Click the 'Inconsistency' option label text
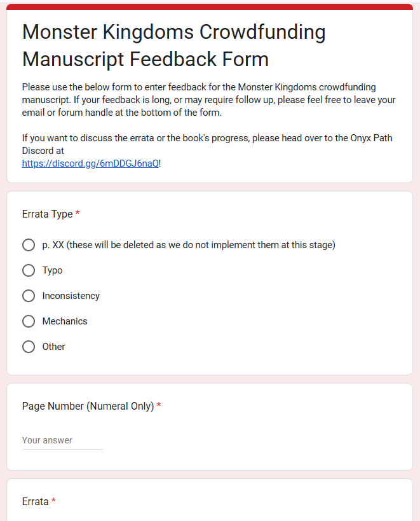Viewport: 420px width, 521px height. point(71,296)
